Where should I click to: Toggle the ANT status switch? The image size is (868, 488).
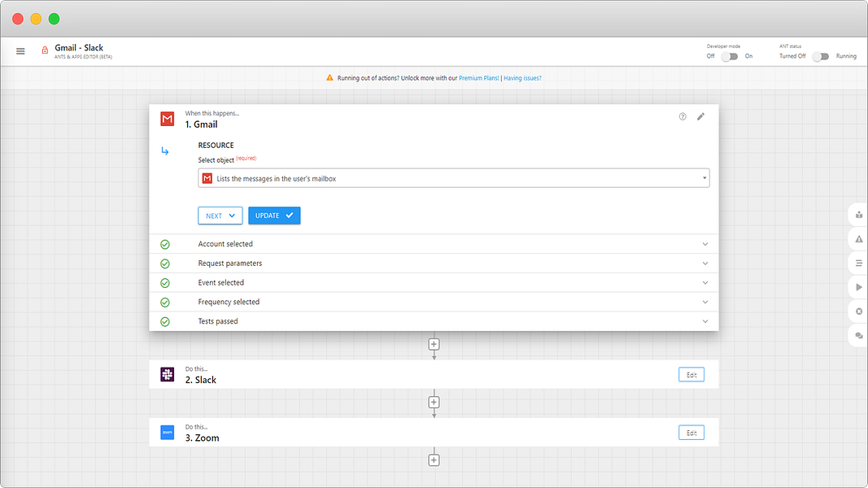coord(820,56)
